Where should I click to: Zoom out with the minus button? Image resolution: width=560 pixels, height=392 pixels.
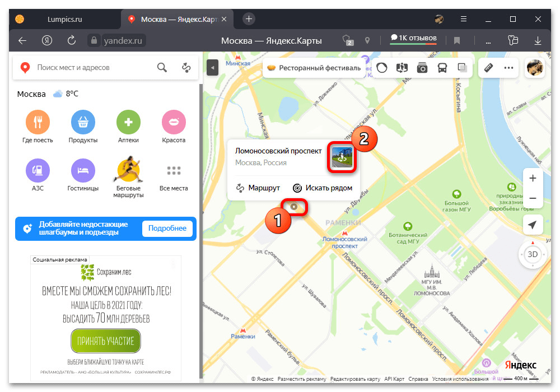pyautogui.click(x=533, y=199)
